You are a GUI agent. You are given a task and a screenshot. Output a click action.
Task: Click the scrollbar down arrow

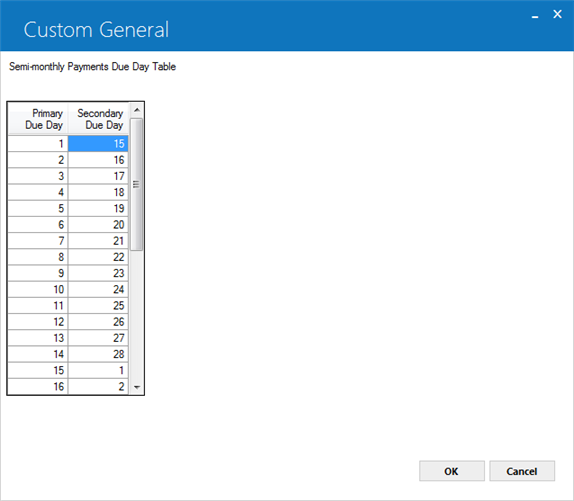point(137,387)
